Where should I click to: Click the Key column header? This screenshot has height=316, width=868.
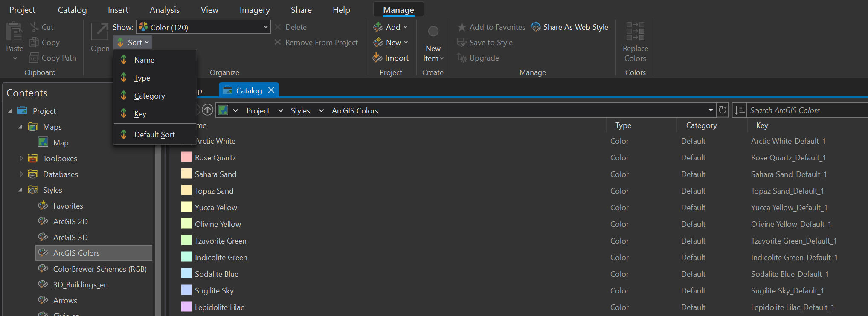(762, 125)
